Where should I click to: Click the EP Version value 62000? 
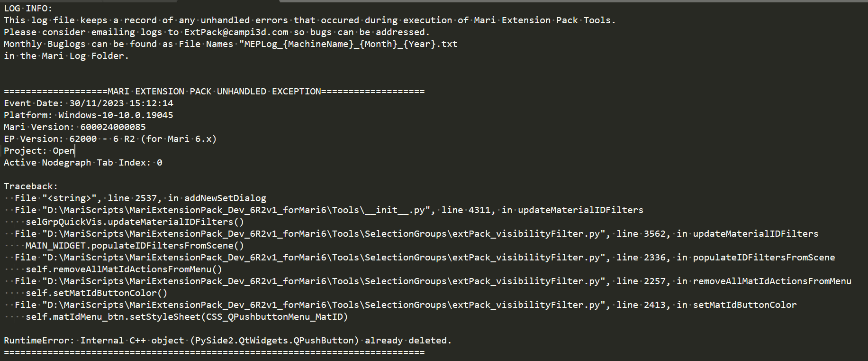point(83,139)
